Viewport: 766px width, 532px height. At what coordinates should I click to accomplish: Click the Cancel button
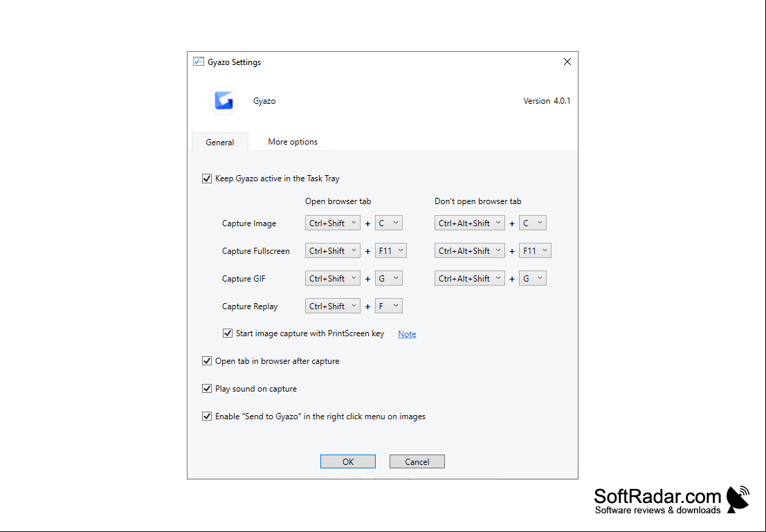pos(417,461)
